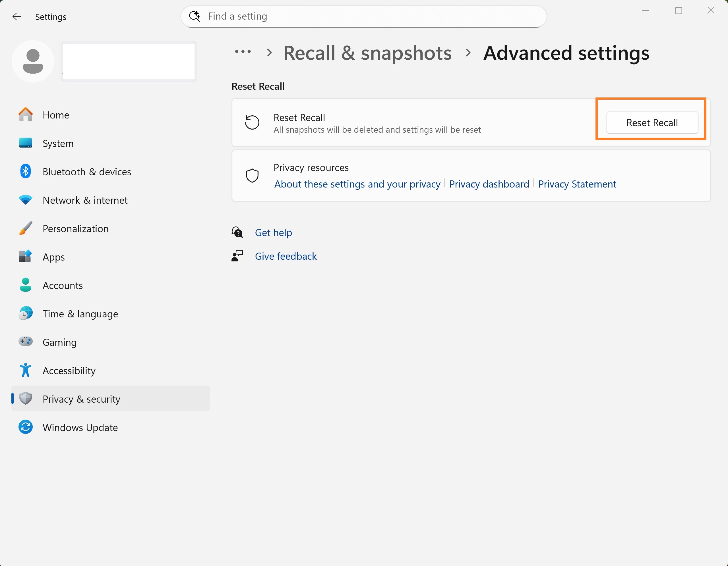Click the Reset Recall circular arrow icon
Viewport: 728px width, 566px height.
click(252, 122)
